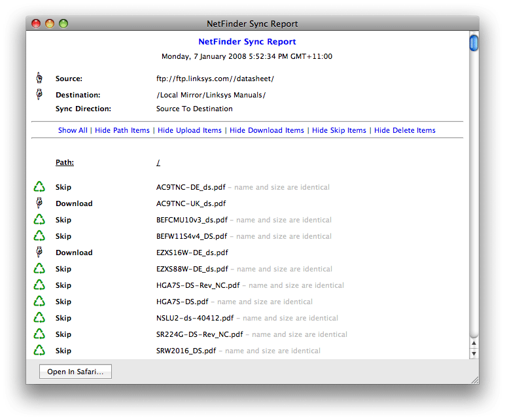Click download icon beside AC9TNC-UK_ds.pdf

[x=39, y=203]
